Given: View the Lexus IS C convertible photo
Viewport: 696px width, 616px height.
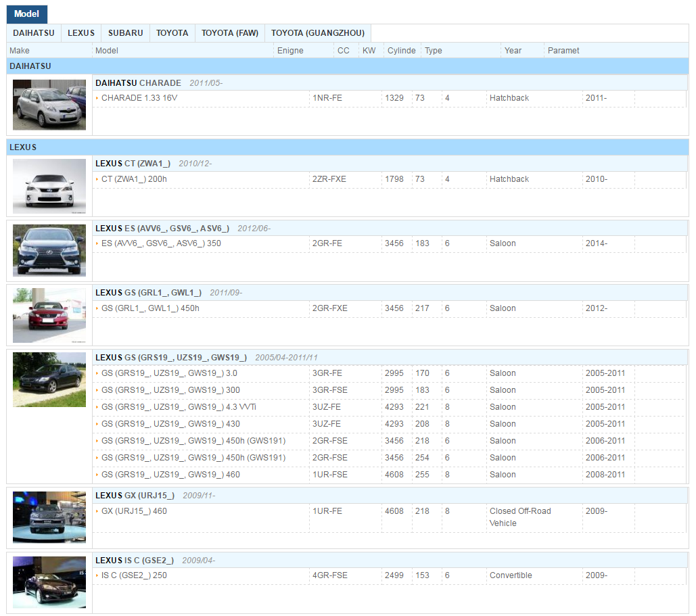Looking at the screenshot, I should click(x=49, y=582).
